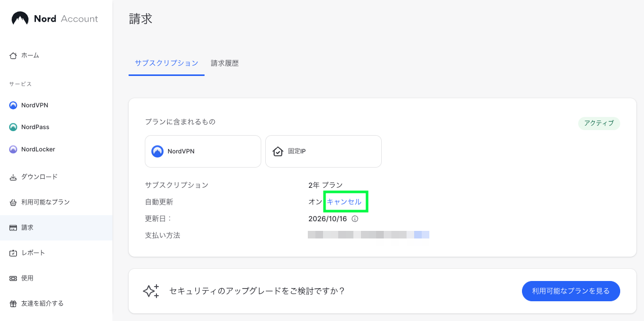The width and height of the screenshot is (644, 321).
Task: Open 友達を紹介する gift icon
Action: pos(13,303)
